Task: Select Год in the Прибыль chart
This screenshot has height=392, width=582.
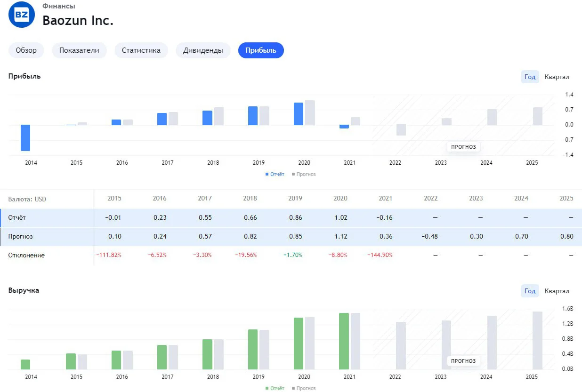Action: tap(530, 77)
